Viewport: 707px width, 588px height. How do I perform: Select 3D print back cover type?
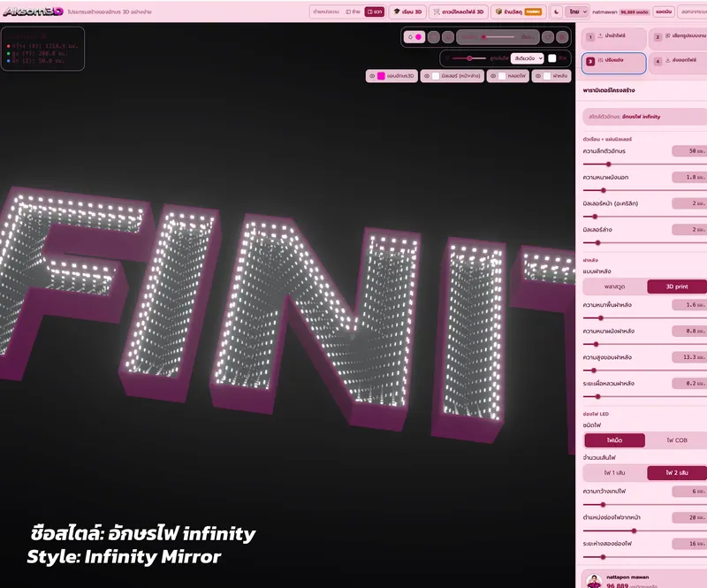tap(677, 286)
